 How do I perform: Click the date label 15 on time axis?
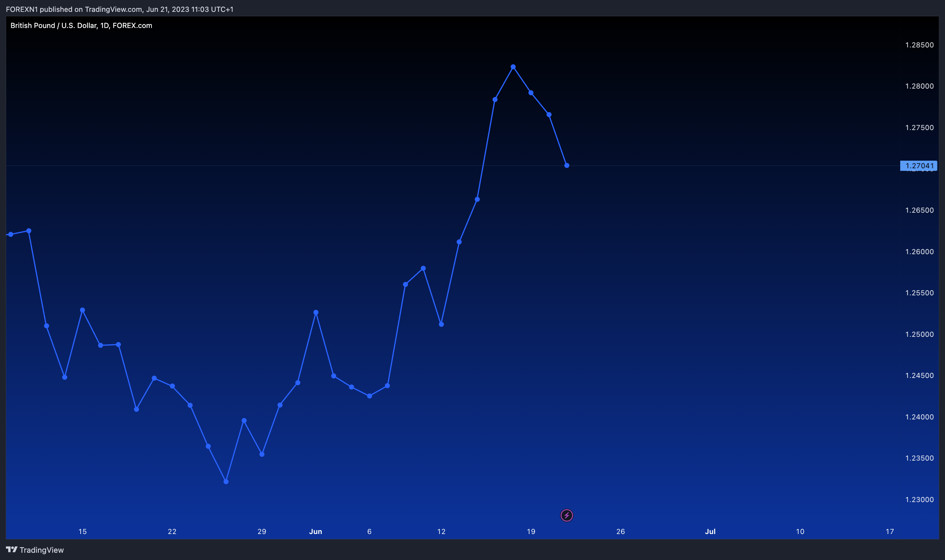pyautogui.click(x=82, y=531)
